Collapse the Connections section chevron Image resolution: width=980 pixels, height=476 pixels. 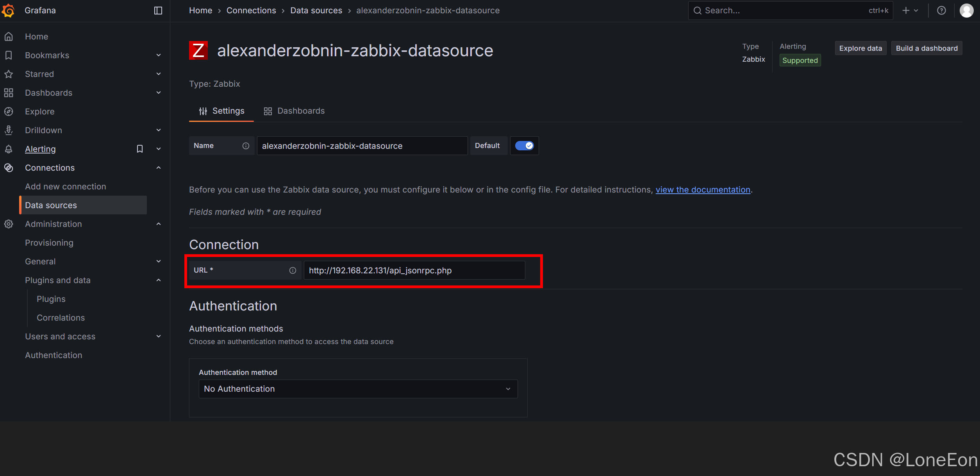[x=159, y=168]
